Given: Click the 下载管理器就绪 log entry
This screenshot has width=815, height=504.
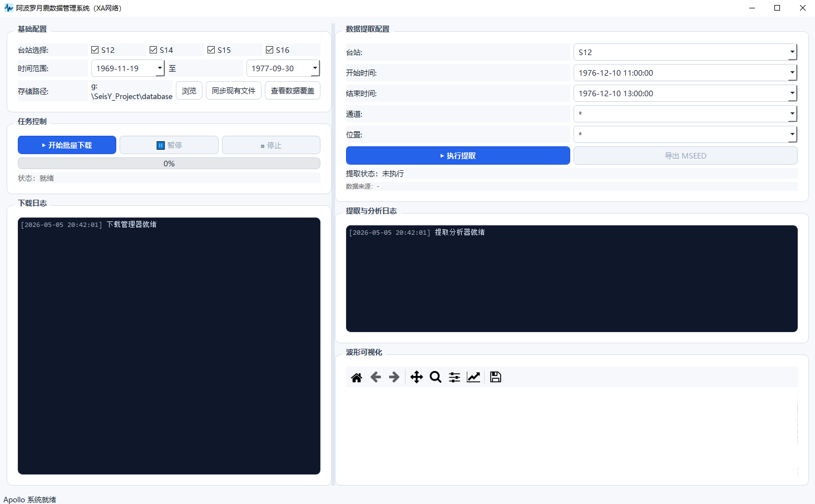Looking at the screenshot, I should click(x=131, y=225).
